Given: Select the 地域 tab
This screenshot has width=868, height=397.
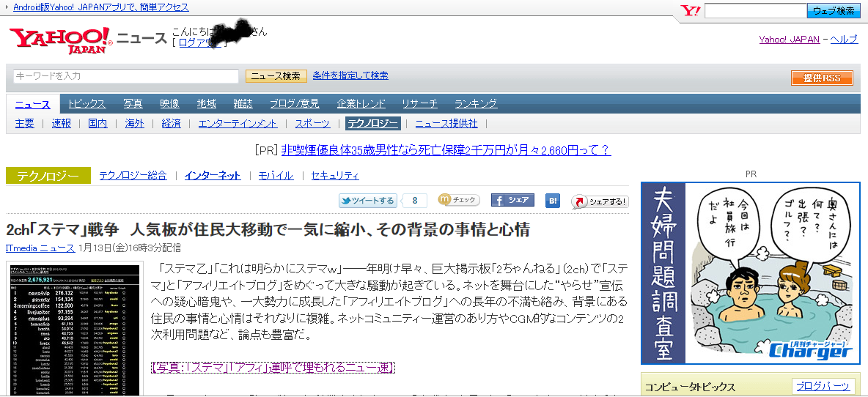Looking at the screenshot, I should [207, 103].
